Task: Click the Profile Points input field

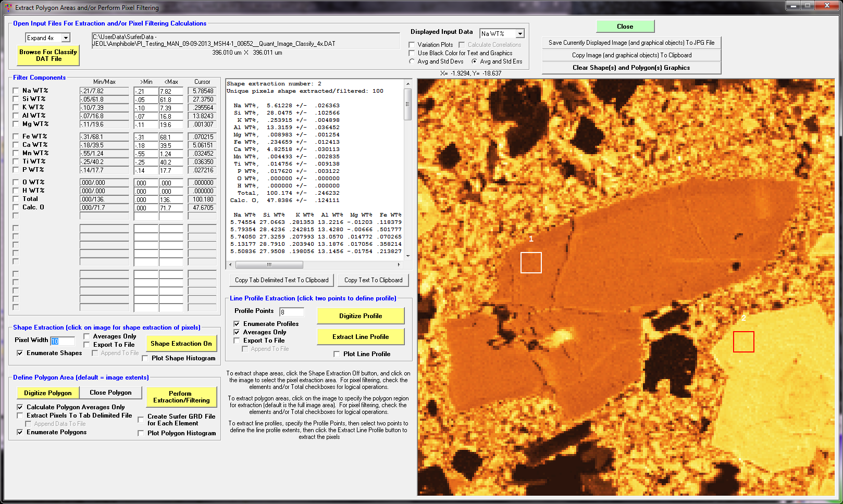Action: 291,312
